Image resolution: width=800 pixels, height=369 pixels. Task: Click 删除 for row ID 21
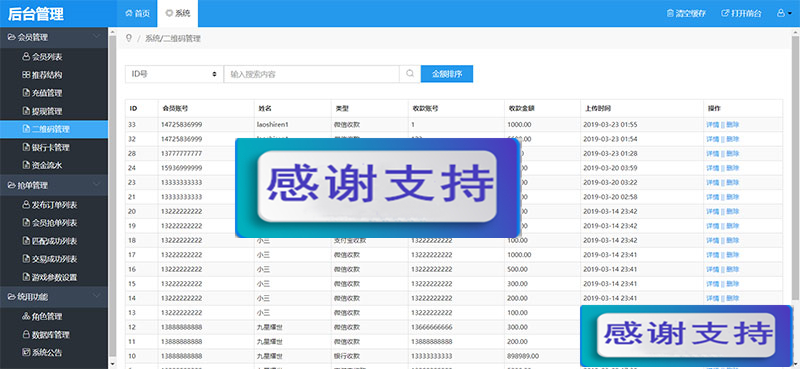click(x=733, y=197)
